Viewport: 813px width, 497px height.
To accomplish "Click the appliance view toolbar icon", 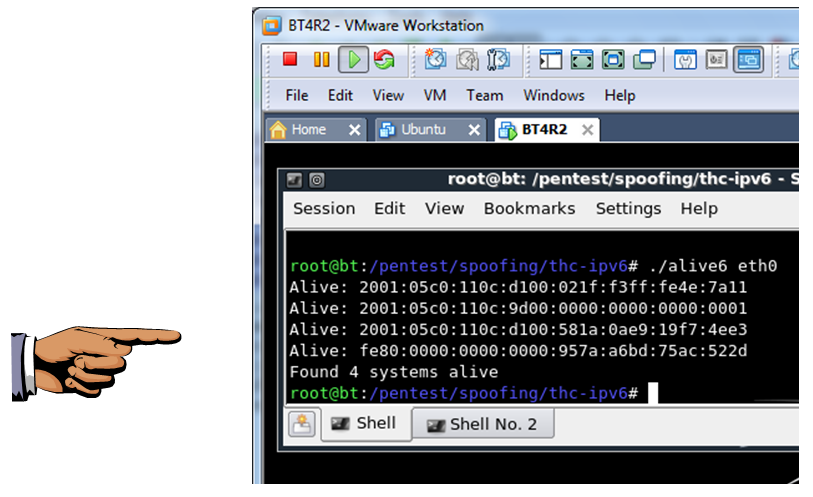I will (x=717, y=60).
